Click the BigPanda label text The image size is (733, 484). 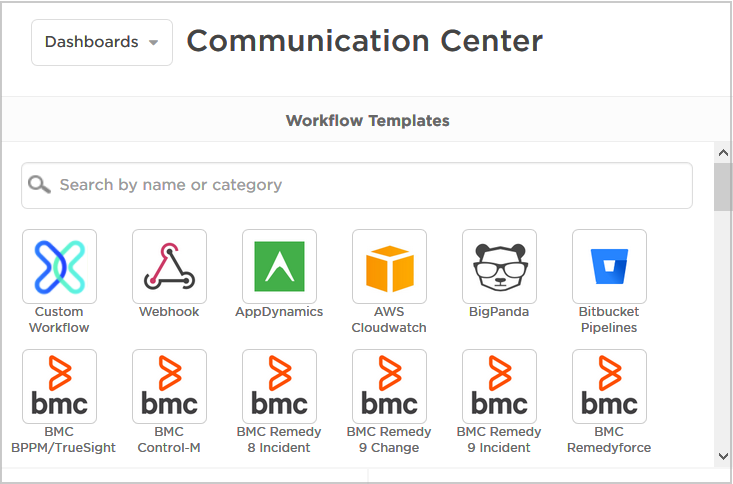tap(499, 312)
